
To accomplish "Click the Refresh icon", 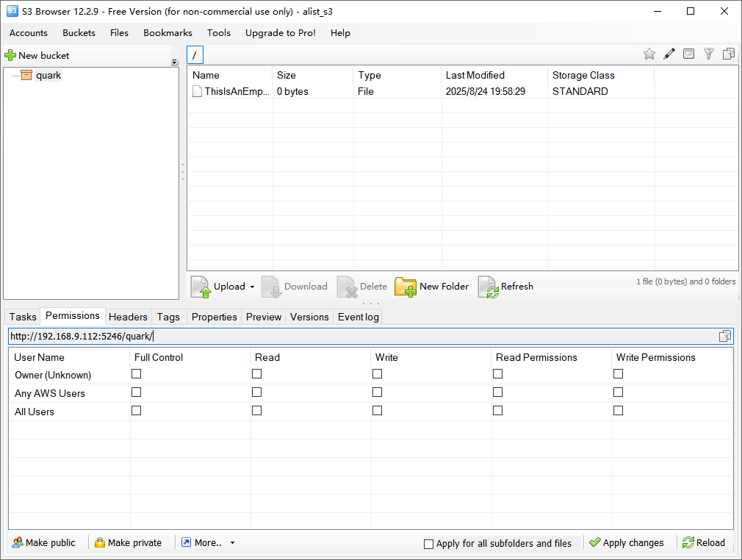I will (489, 287).
